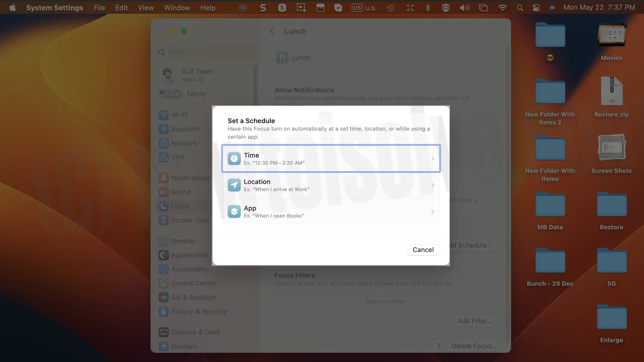
Task: Open the Help menu
Action: pos(208,8)
